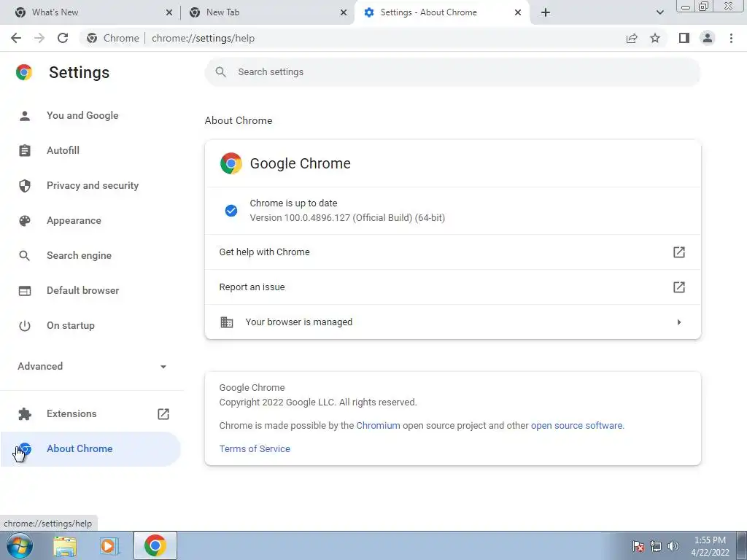
Task: Click the Chrome logo beside Settings title
Action: 24,72
